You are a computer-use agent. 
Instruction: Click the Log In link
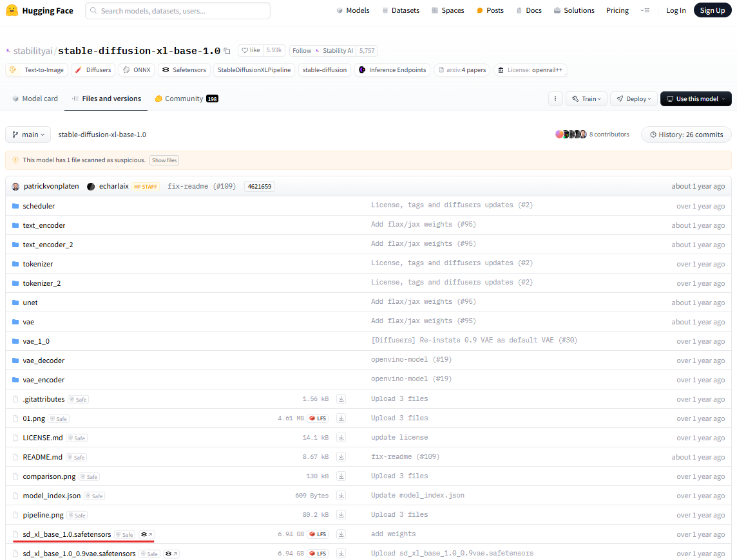click(x=675, y=10)
